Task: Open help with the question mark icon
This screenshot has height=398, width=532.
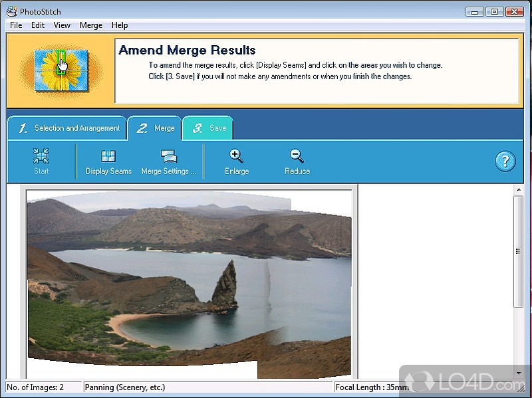Action: 505,161
